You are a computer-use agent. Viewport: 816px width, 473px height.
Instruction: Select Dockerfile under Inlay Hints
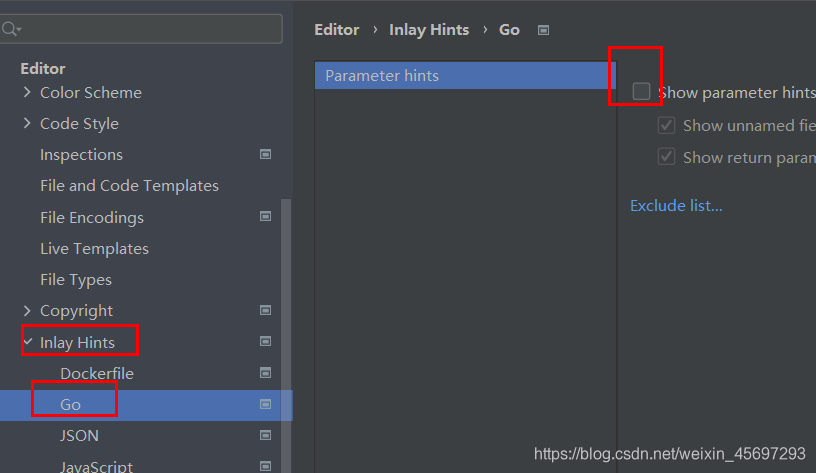point(97,374)
